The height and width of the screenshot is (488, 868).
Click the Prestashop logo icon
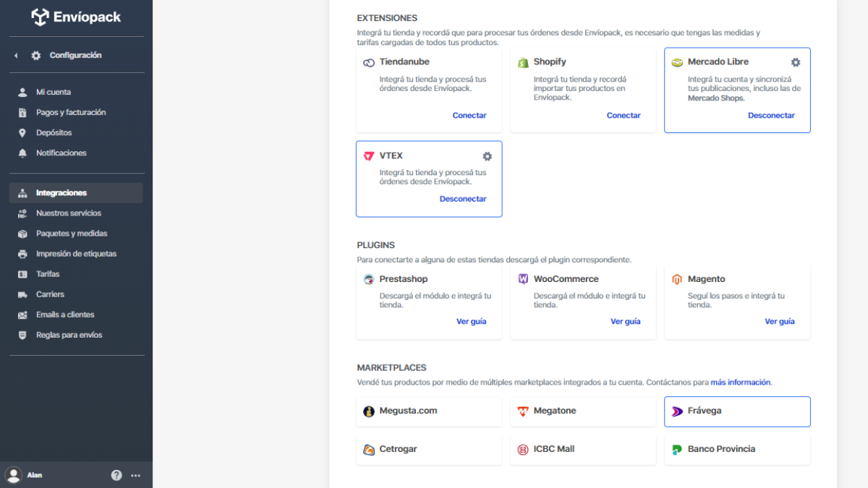pyautogui.click(x=369, y=279)
